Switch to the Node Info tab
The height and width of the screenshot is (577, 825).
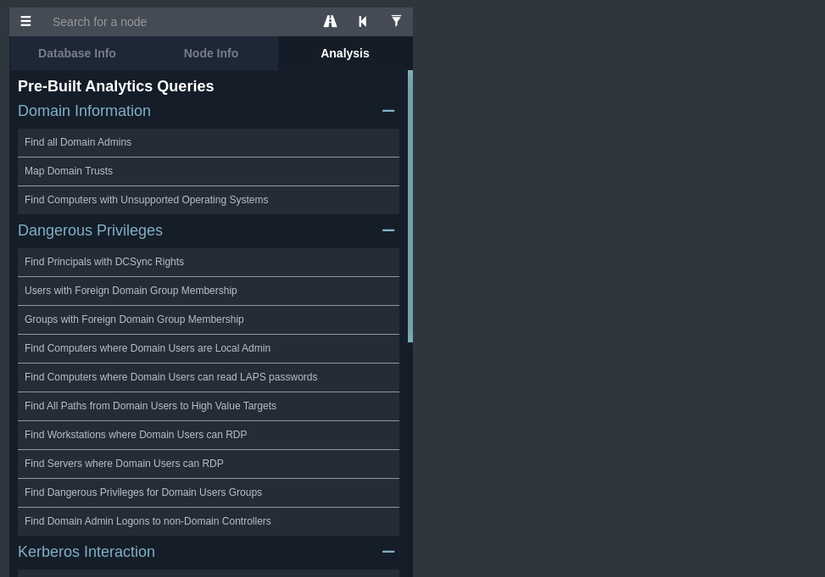click(x=211, y=53)
